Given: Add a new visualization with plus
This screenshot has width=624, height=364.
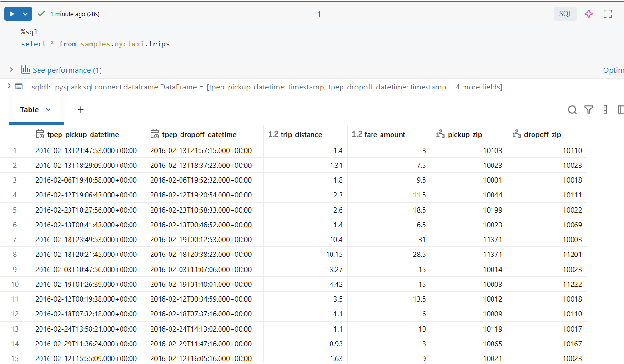Looking at the screenshot, I should coord(81,110).
